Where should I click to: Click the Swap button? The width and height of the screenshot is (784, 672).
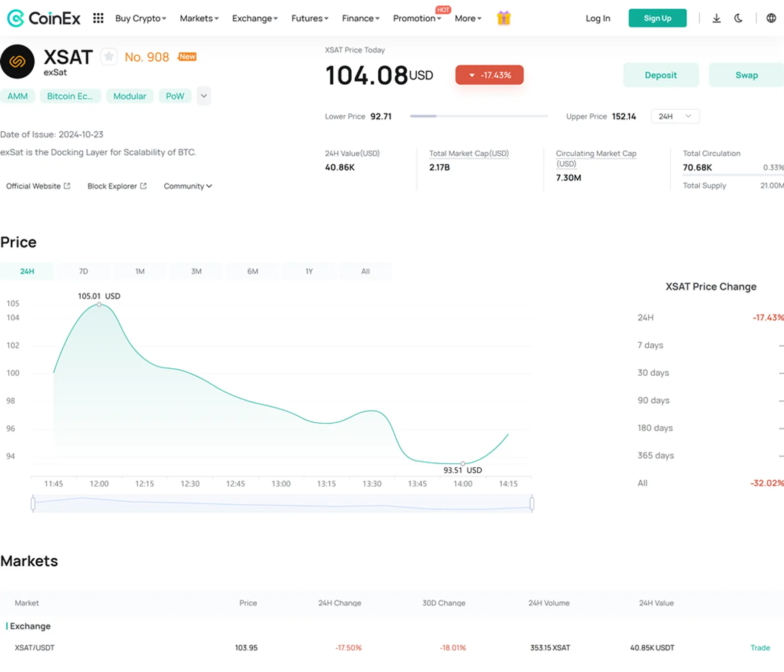[746, 75]
